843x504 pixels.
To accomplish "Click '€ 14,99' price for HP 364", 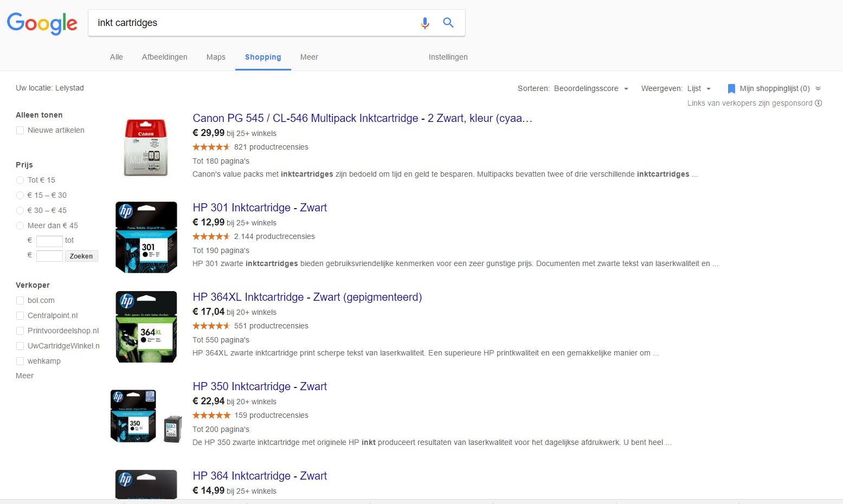I will (x=209, y=490).
